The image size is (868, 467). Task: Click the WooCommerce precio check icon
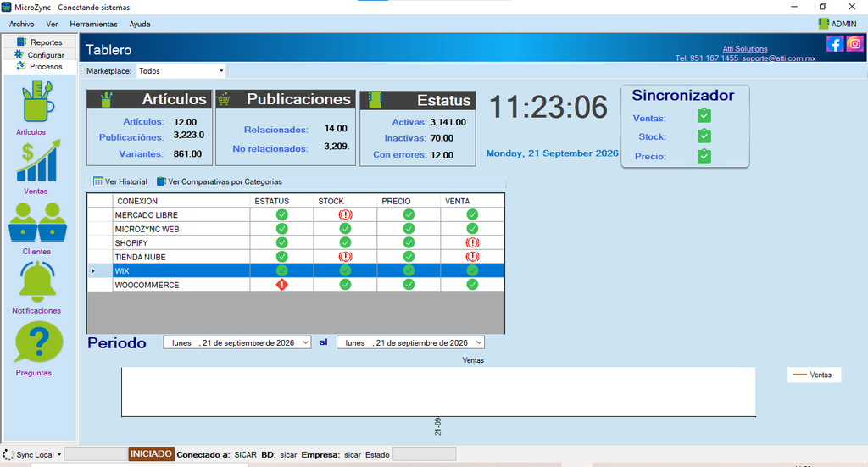(409, 285)
